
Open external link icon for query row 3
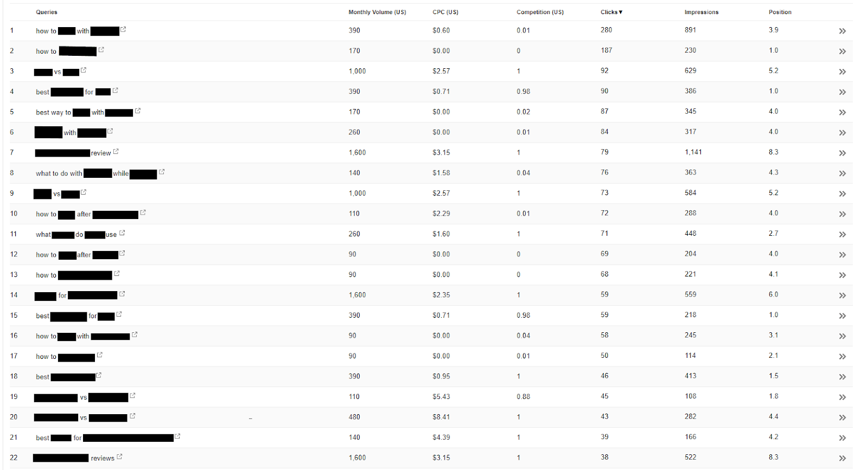click(x=84, y=70)
